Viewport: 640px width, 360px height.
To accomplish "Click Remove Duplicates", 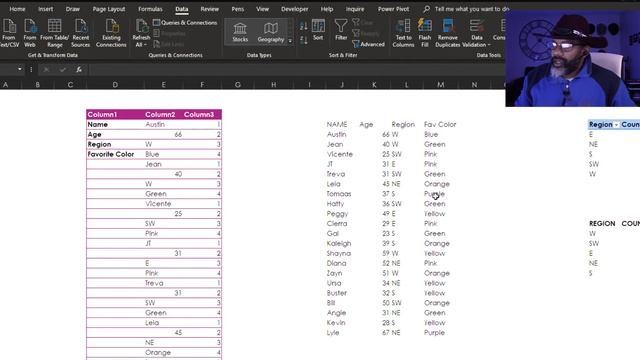I will (447, 33).
